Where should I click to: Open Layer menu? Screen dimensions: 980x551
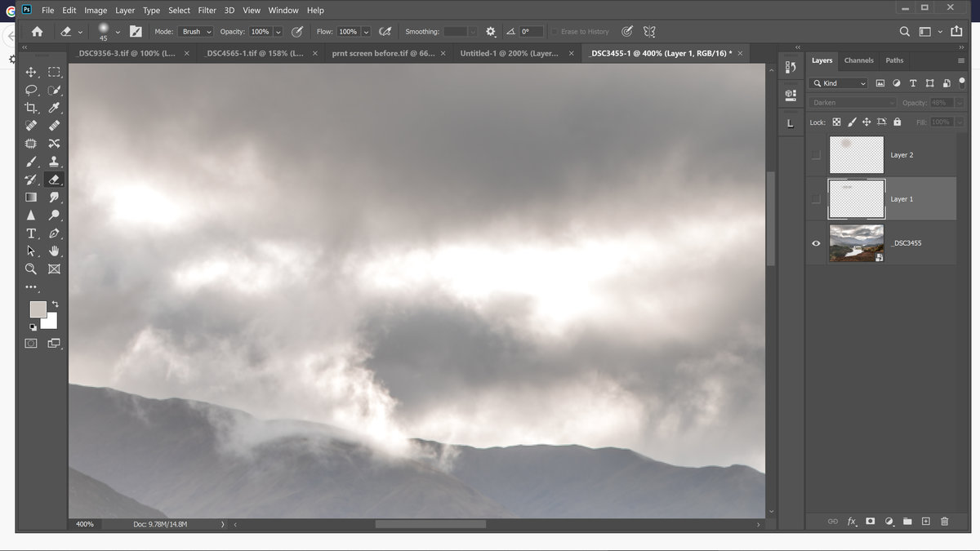pyautogui.click(x=125, y=11)
